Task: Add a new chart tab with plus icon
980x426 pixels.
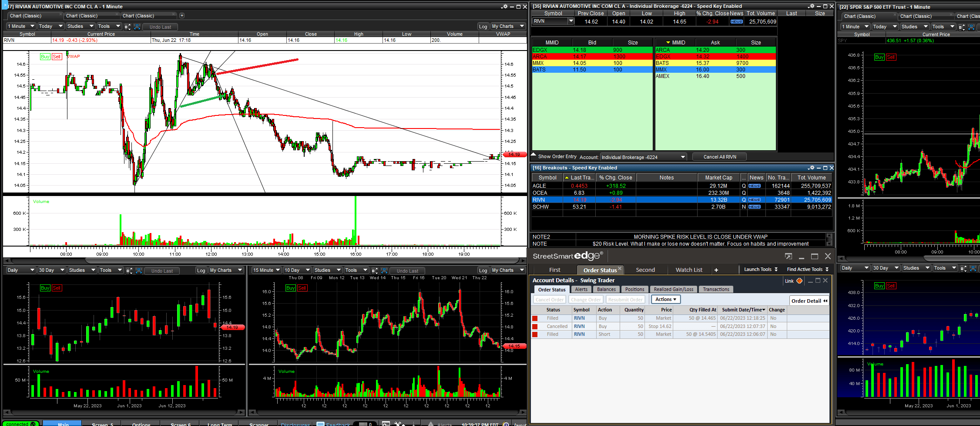Action: [x=182, y=16]
